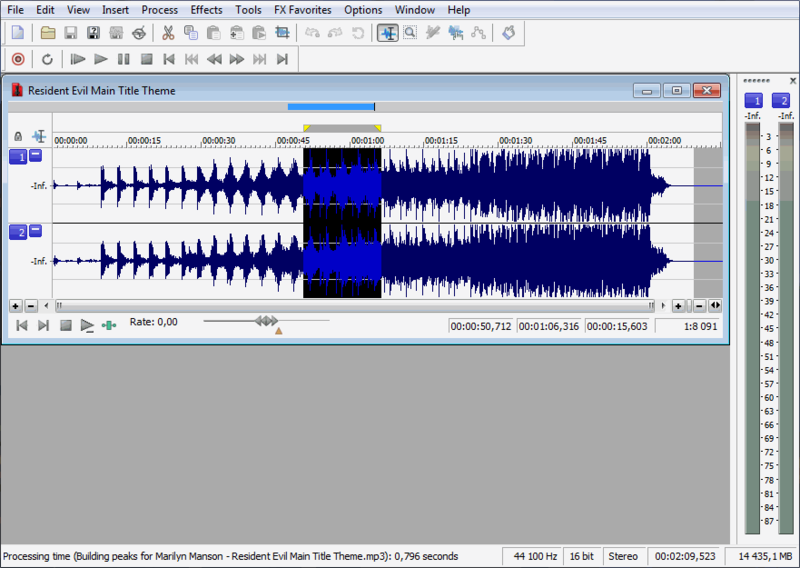The image size is (800, 568).
Task: Select the Magnify tool in toolbar
Action: [410, 33]
